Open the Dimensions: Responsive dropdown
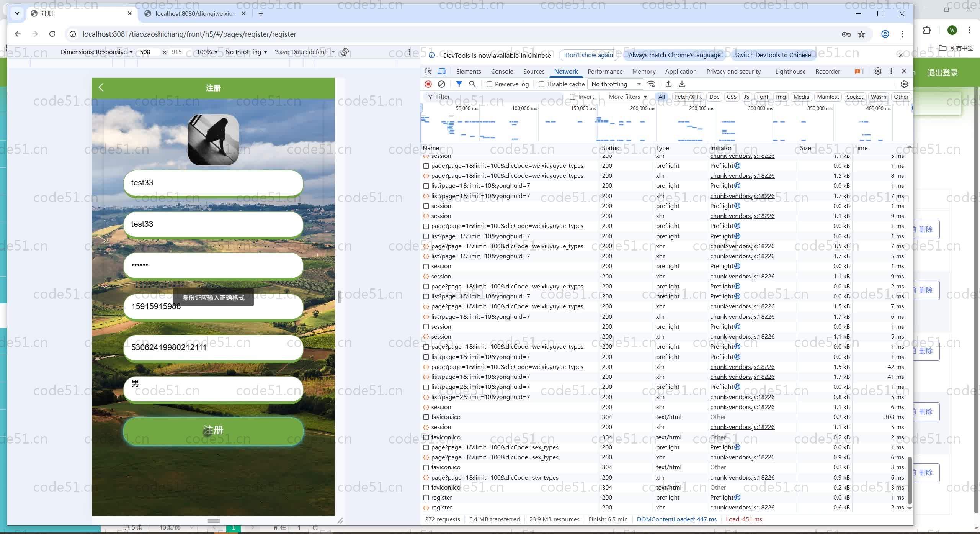This screenshot has width=980, height=534. (96, 52)
